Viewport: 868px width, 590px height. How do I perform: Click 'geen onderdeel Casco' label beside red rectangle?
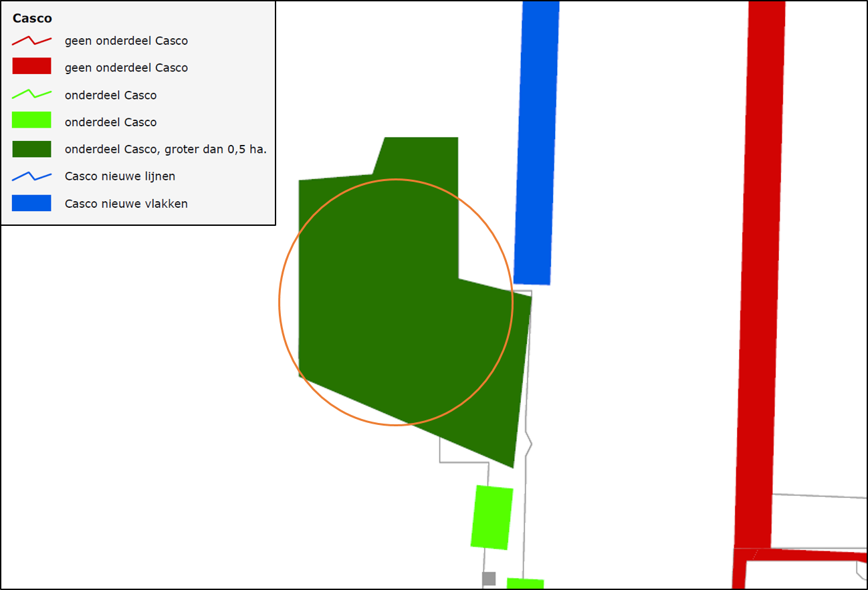point(126,67)
